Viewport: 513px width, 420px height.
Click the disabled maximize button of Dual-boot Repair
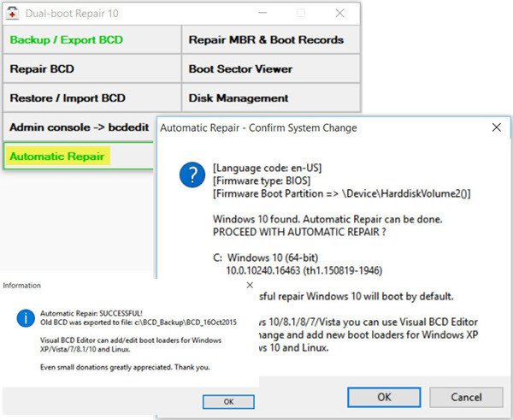[x=301, y=14]
